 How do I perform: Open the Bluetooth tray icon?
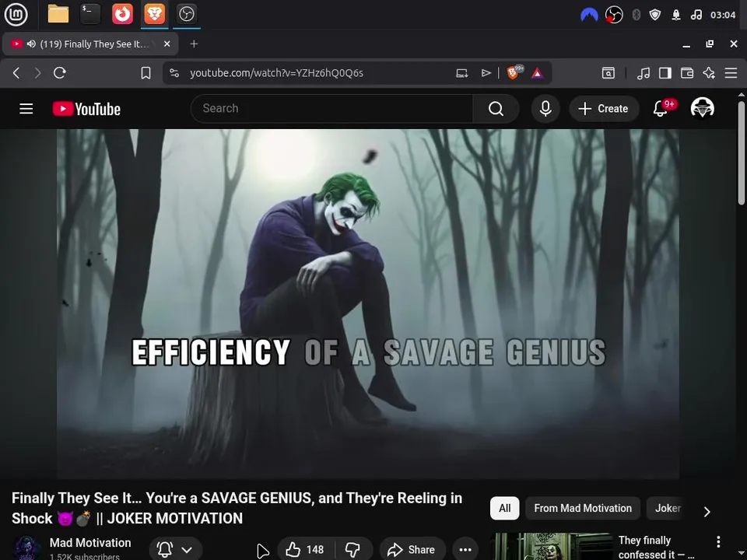click(x=636, y=15)
